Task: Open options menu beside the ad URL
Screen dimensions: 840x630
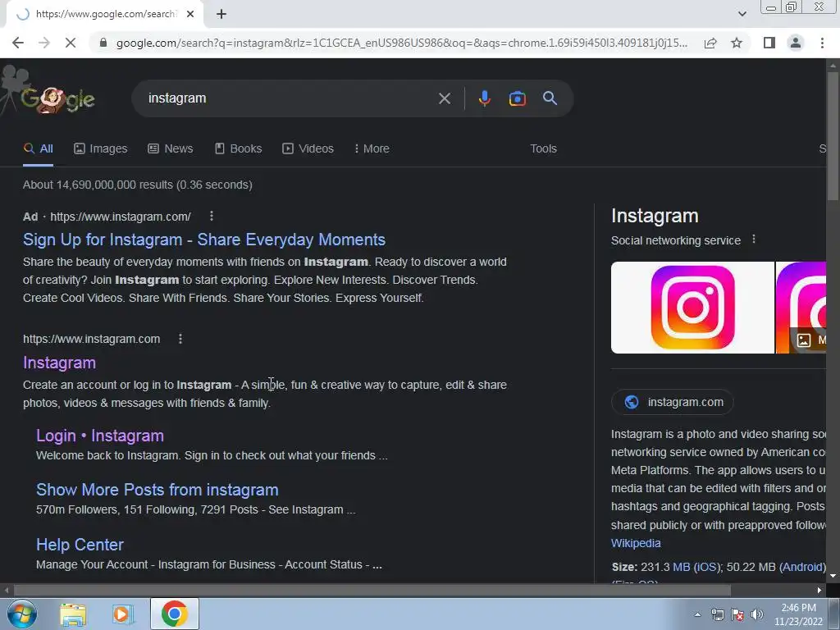Action: tap(212, 216)
